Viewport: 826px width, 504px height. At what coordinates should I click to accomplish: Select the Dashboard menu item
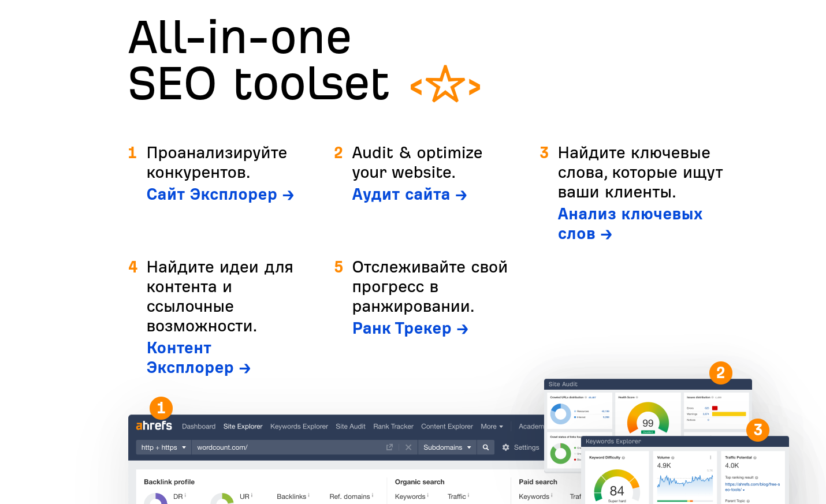pos(199,427)
